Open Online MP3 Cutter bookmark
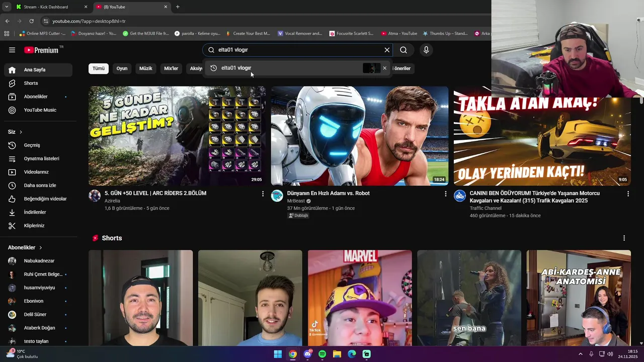The image size is (644, 362). pyautogui.click(x=42, y=34)
